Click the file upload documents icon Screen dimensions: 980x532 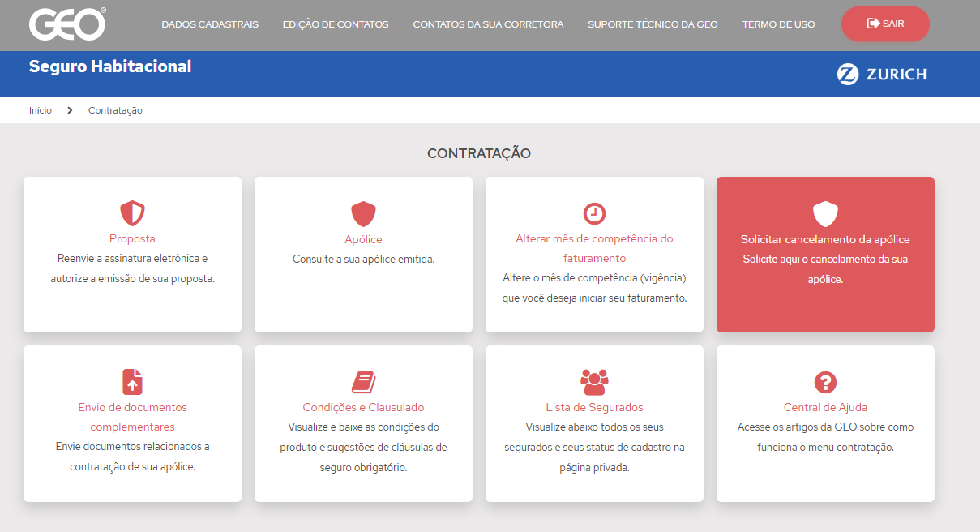[132, 381]
